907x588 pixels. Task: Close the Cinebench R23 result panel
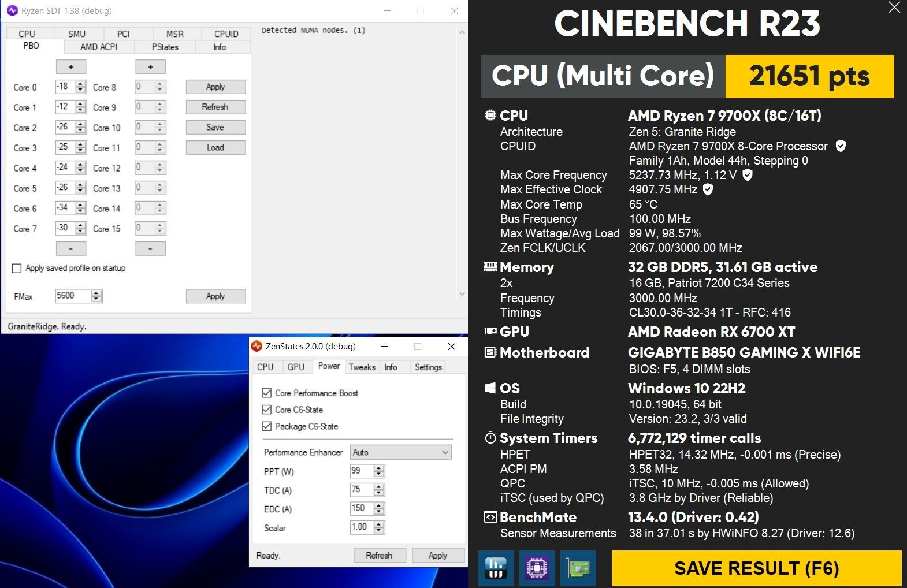click(x=894, y=8)
